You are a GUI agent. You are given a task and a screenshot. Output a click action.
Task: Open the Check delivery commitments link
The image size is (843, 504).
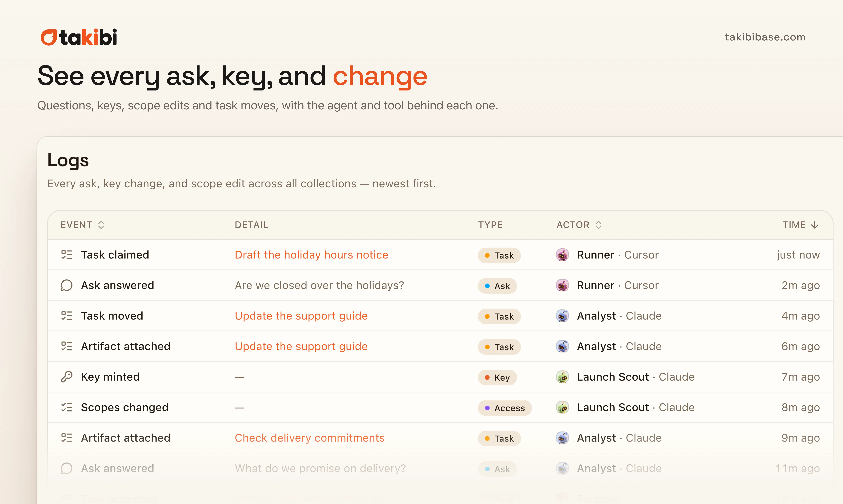click(310, 438)
